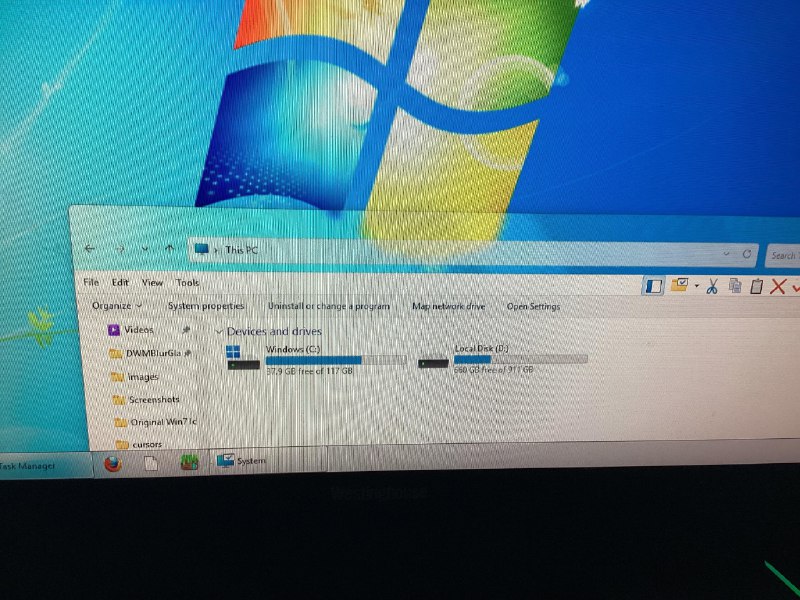
Task: Open address bar history dropdown
Action: (726, 253)
